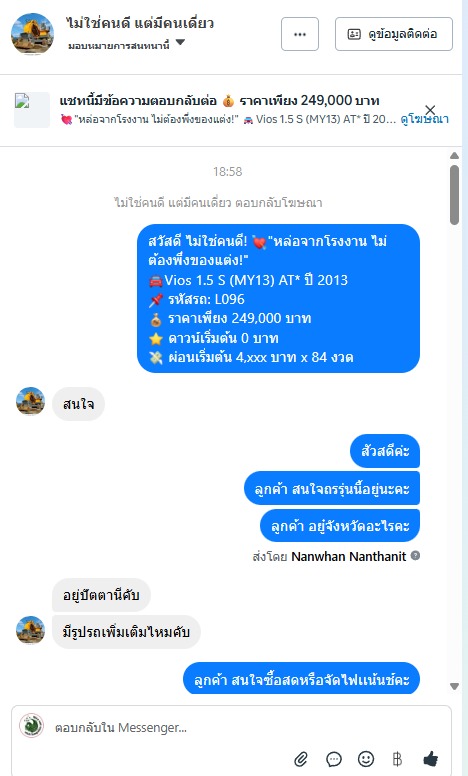
Task: Open the ดูโฆษณา link
Action: [x=424, y=119]
